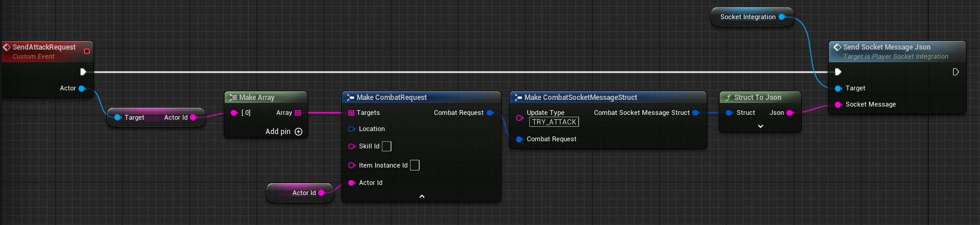Screen dimensions: 980x225
Task: Select the Socket Integration variable node
Action: coord(752,17)
